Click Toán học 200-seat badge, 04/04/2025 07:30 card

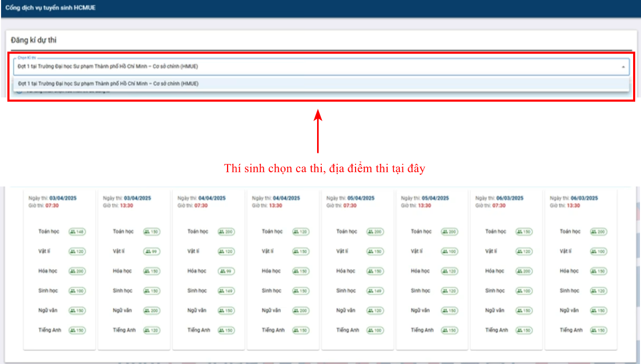pos(226,232)
